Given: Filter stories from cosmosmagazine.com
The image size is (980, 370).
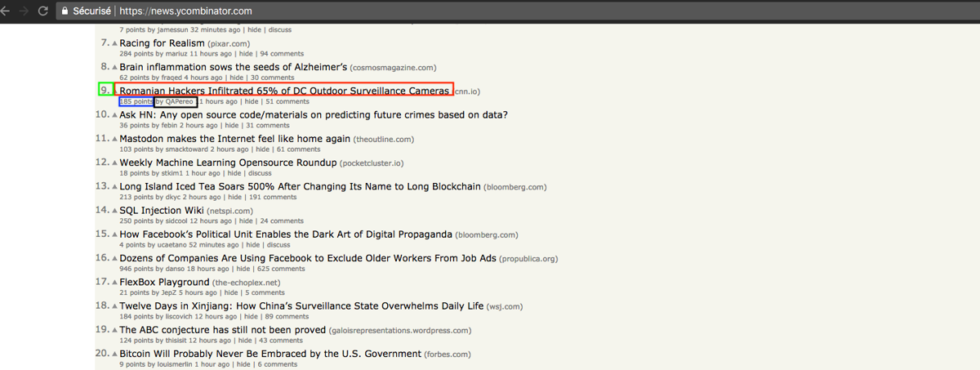Looking at the screenshot, I should point(394,67).
